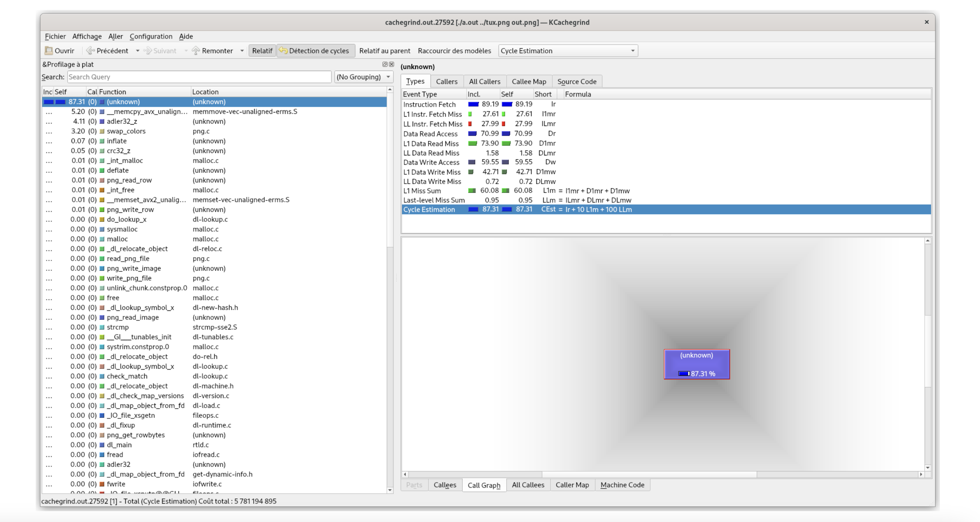Toggle the Relatif button

tap(262, 51)
